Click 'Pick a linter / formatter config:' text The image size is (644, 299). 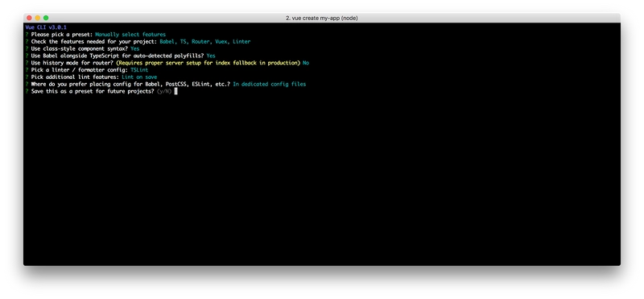pyautogui.click(x=79, y=70)
